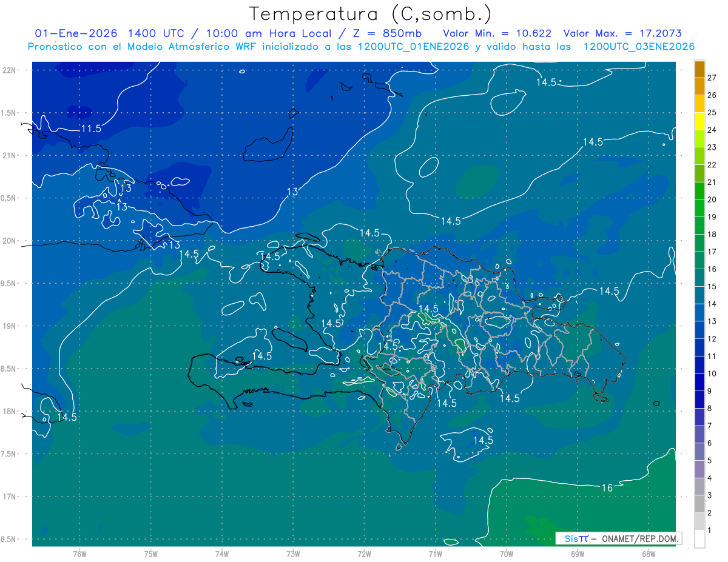Screen dimensions: 728x562
Task: Select the Valor Min. = 10.622 readout
Action: coord(497,33)
